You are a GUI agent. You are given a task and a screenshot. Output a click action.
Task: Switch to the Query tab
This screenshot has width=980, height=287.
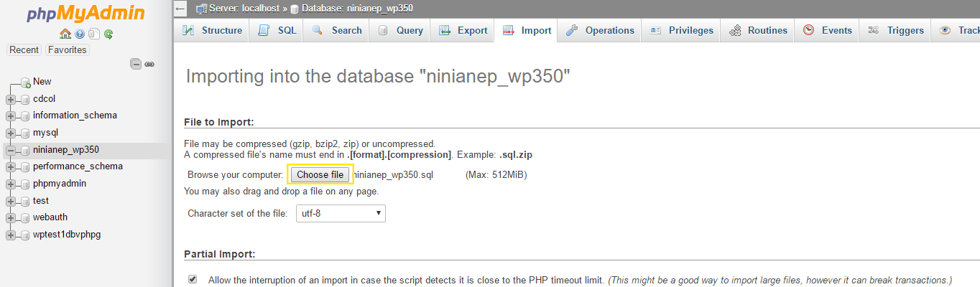click(x=400, y=30)
